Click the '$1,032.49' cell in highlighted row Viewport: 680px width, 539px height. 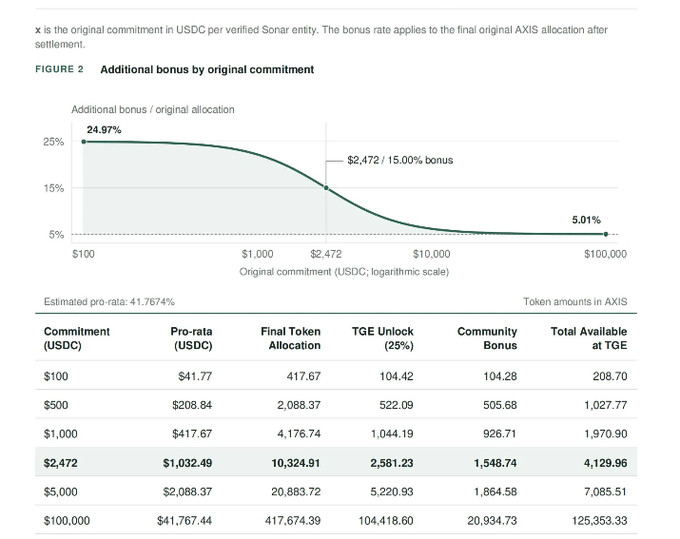click(x=188, y=463)
